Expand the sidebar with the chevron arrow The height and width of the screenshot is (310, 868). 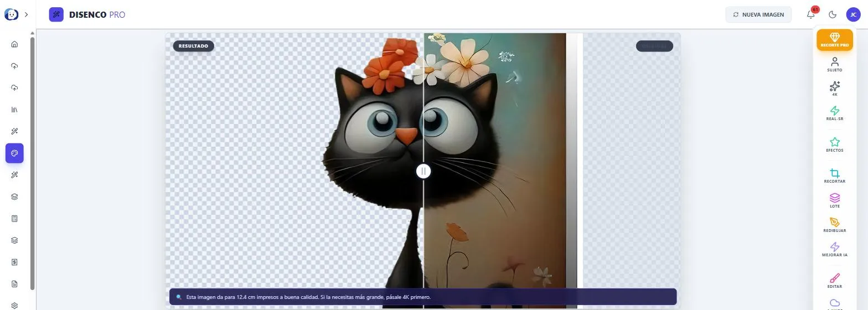pyautogui.click(x=26, y=14)
